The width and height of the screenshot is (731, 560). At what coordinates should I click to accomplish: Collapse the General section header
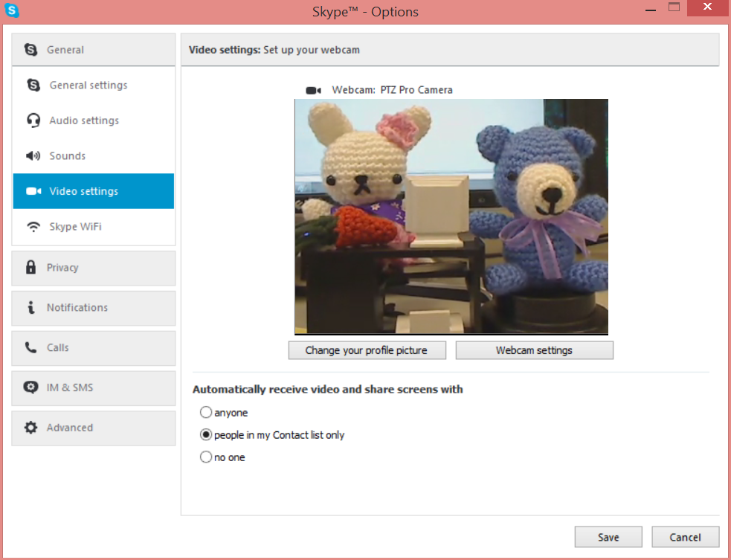tap(93, 49)
